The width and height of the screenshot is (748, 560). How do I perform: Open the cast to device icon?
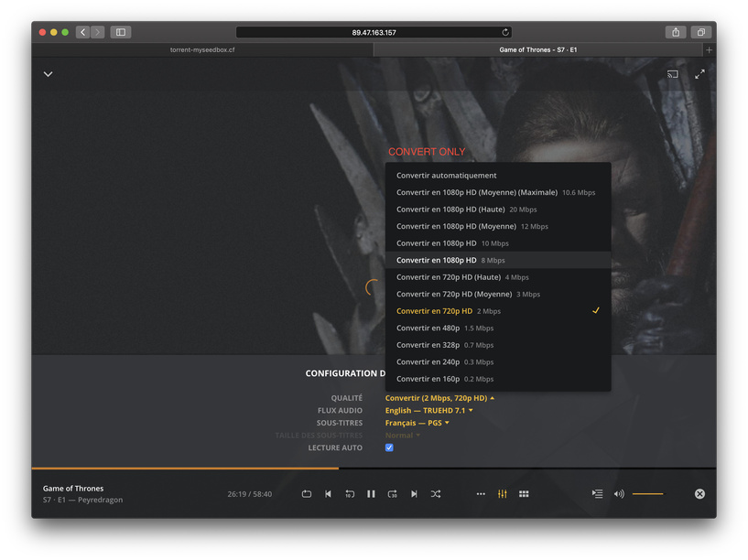[673, 74]
